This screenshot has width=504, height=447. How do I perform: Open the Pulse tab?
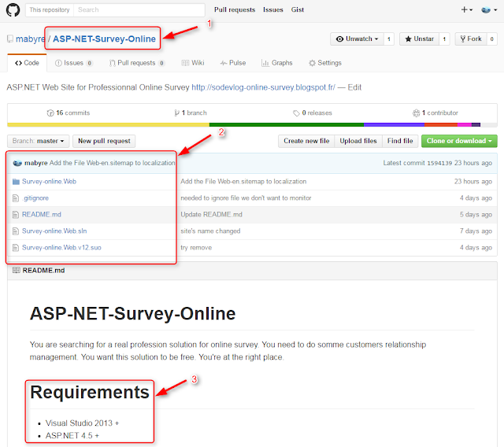tap(233, 63)
